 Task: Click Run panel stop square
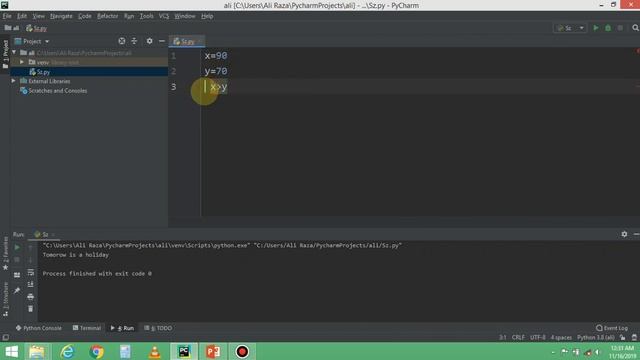tap(17, 260)
